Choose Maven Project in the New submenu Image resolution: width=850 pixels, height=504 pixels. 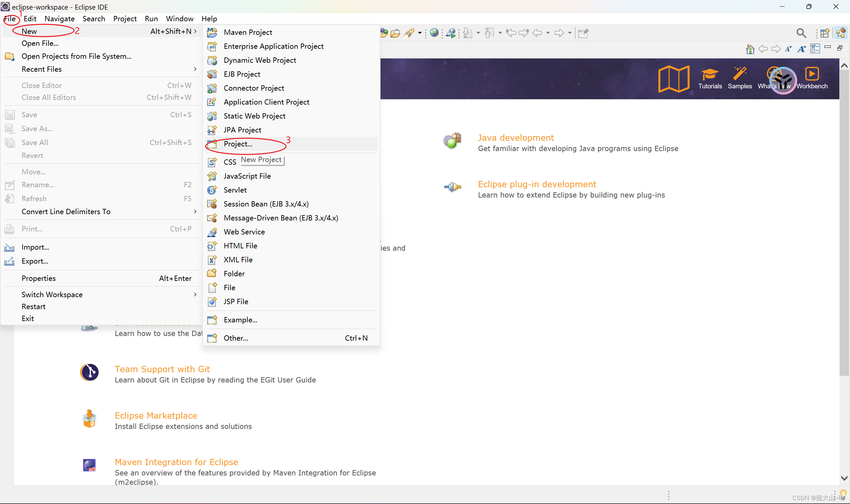pyautogui.click(x=248, y=32)
